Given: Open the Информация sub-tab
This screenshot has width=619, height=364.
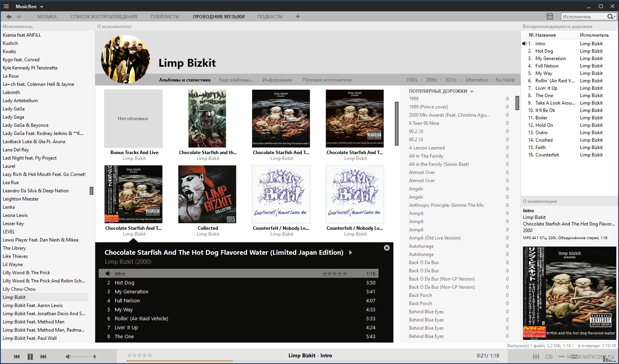Looking at the screenshot, I should point(277,80).
